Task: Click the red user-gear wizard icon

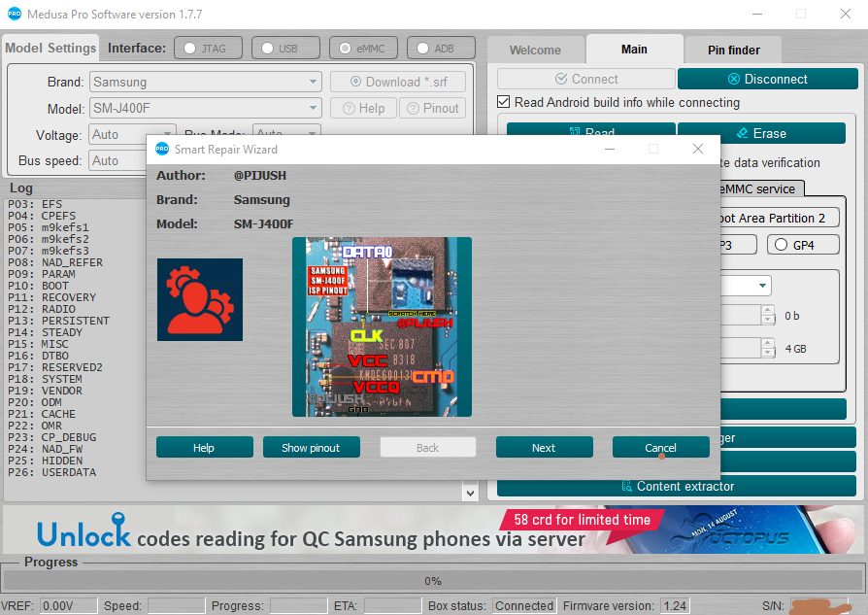Action: click(x=200, y=300)
